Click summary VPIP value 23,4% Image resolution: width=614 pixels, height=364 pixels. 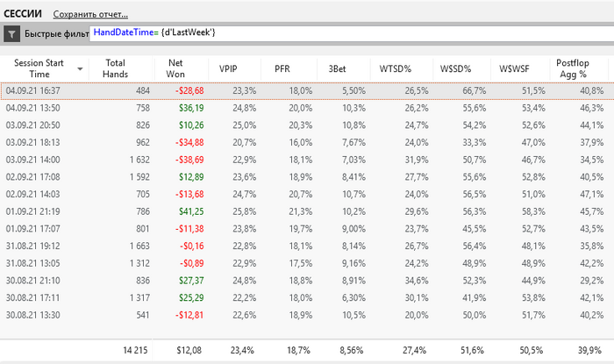click(x=242, y=350)
